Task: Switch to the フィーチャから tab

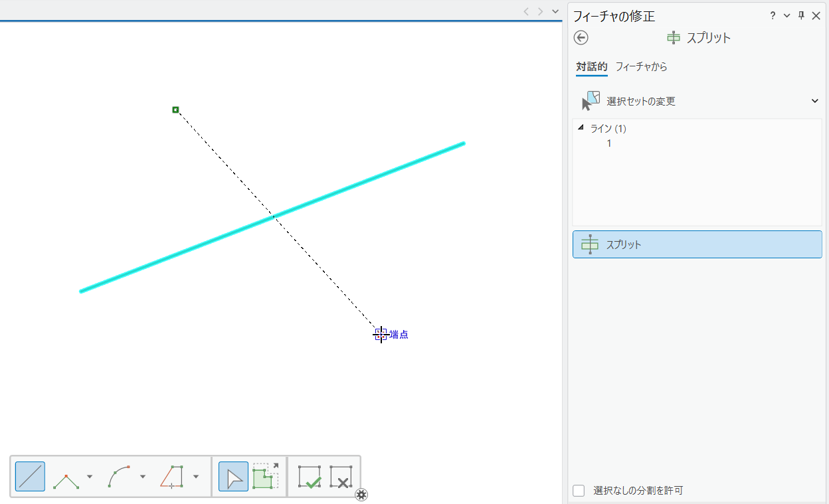Action: [641, 67]
